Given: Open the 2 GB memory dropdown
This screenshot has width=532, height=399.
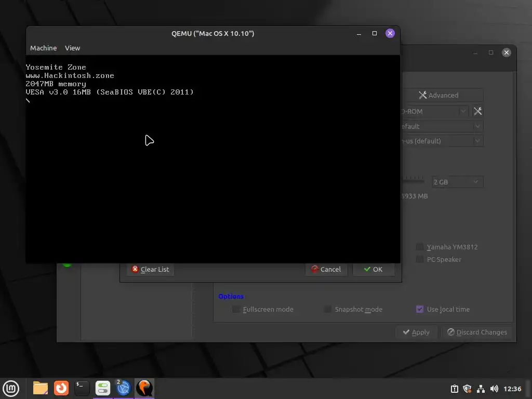Looking at the screenshot, I should click(457, 182).
